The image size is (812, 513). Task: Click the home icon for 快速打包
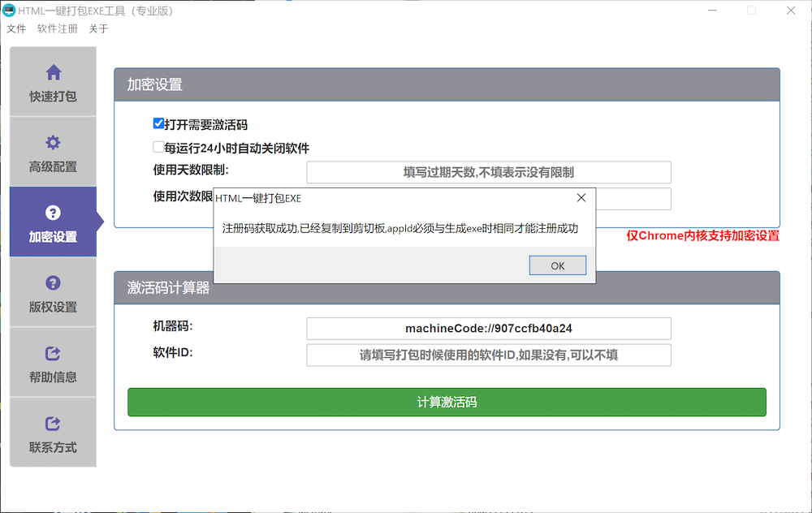[54, 72]
